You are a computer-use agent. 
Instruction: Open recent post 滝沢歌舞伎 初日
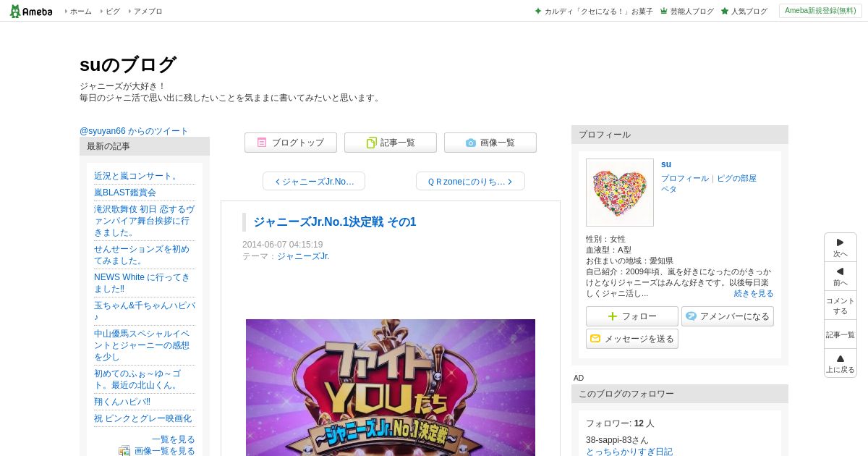click(144, 221)
